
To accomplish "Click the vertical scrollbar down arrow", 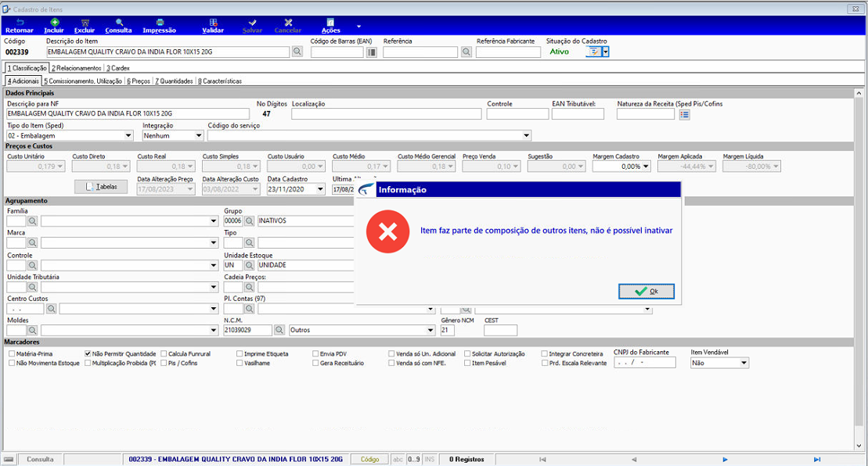I will [859, 446].
